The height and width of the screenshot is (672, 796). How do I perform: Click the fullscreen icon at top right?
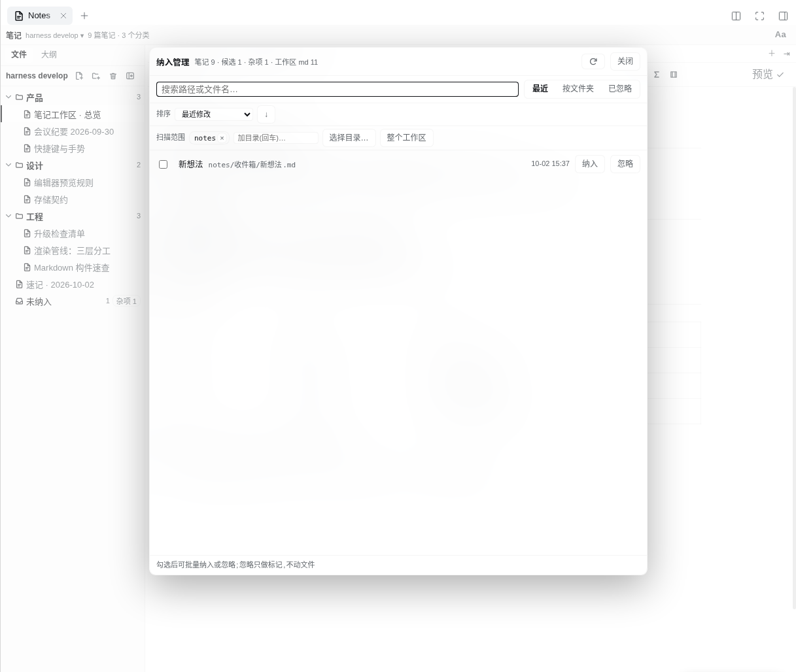[759, 16]
